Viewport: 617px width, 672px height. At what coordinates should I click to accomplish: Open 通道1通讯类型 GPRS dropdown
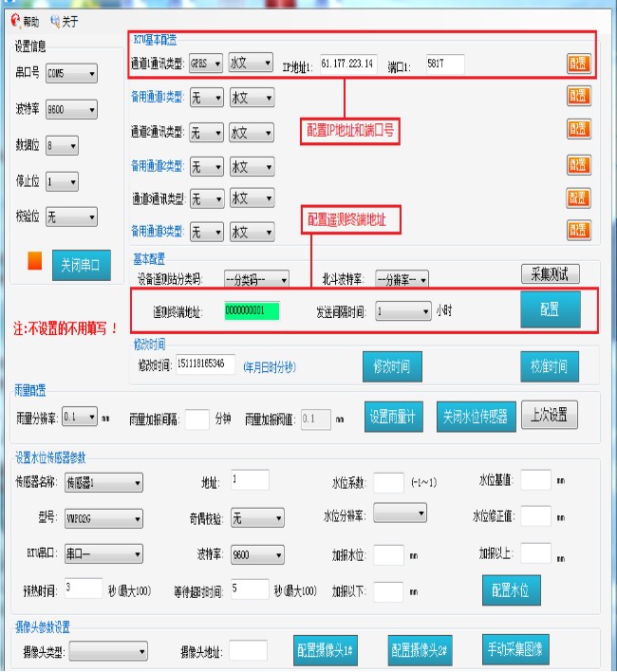pos(206,63)
